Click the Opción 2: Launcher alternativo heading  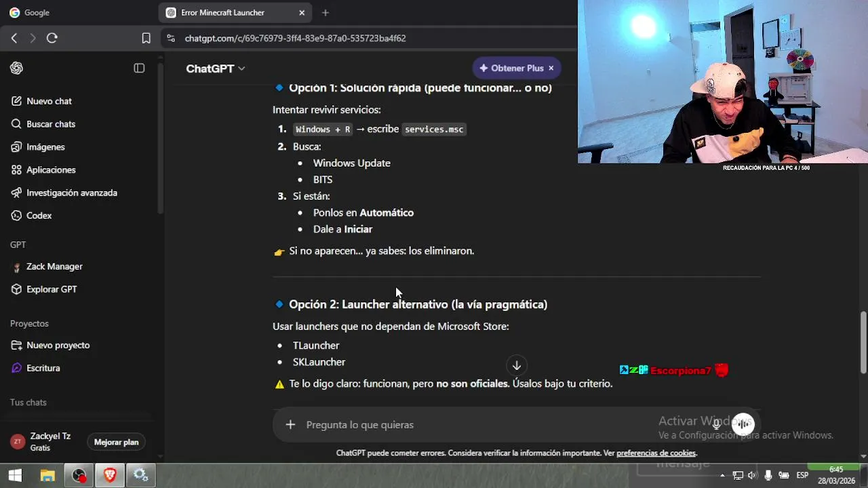418,305
